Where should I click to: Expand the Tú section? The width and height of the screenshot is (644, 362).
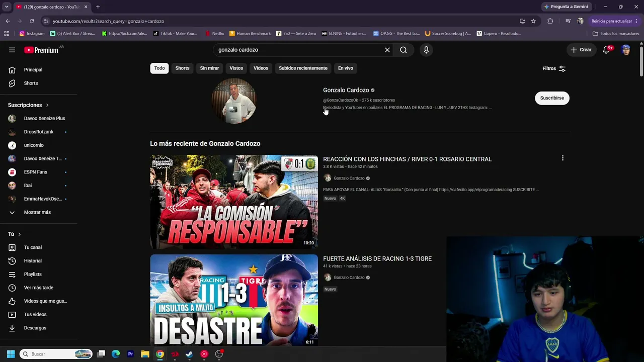[15, 234]
